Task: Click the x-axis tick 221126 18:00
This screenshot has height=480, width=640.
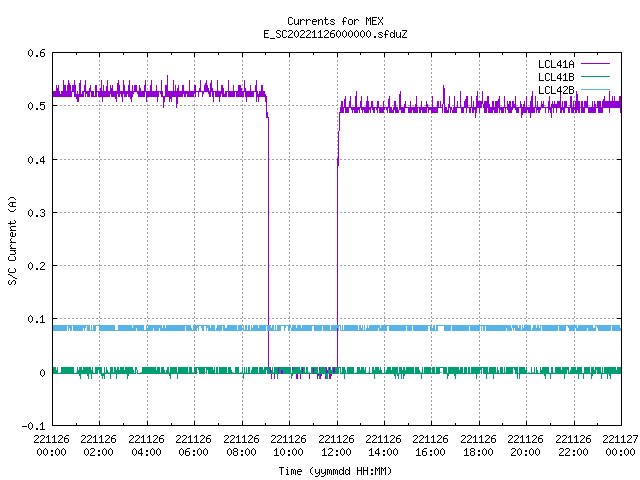Action: (x=478, y=446)
